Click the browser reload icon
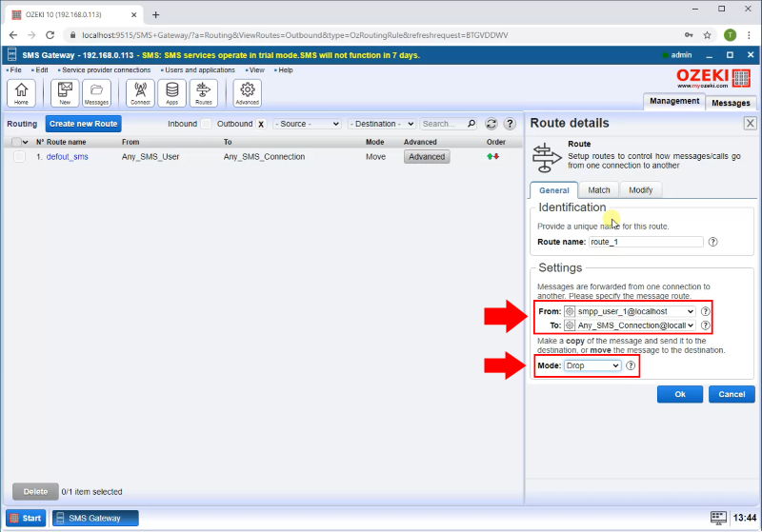This screenshot has width=762, height=532. pyautogui.click(x=50, y=35)
